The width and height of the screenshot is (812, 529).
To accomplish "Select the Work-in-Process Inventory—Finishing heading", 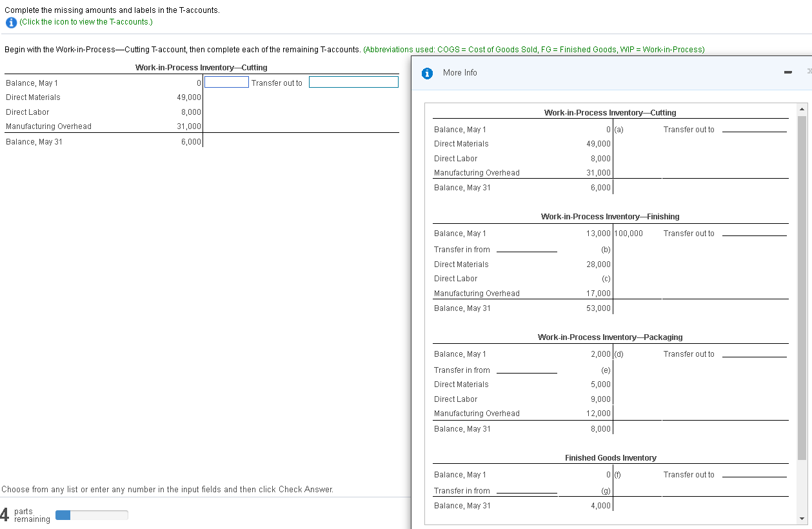I will coord(609,217).
